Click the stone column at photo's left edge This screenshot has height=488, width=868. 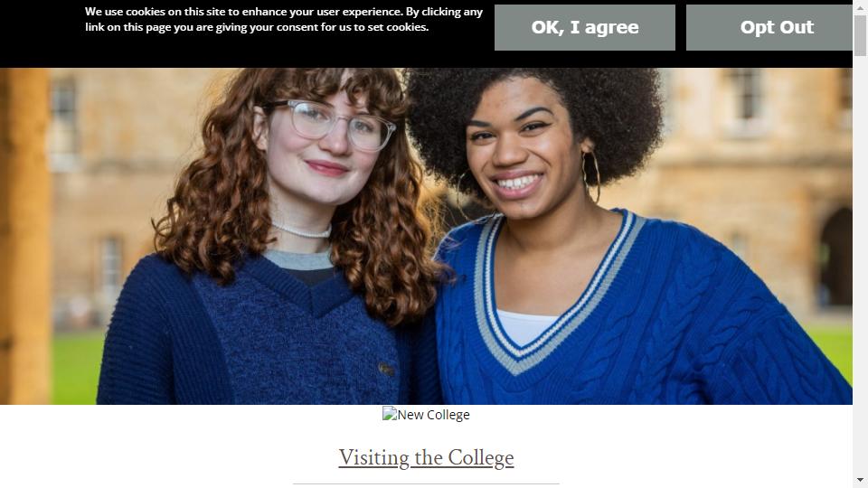(x=25, y=236)
